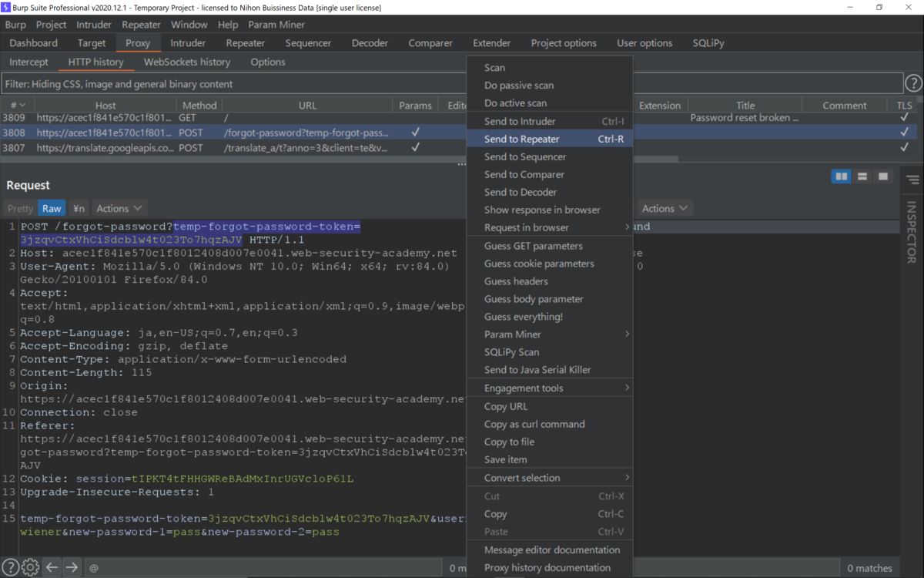Click the Cookie session header line
The image size is (924, 578).
pyautogui.click(x=187, y=479)
